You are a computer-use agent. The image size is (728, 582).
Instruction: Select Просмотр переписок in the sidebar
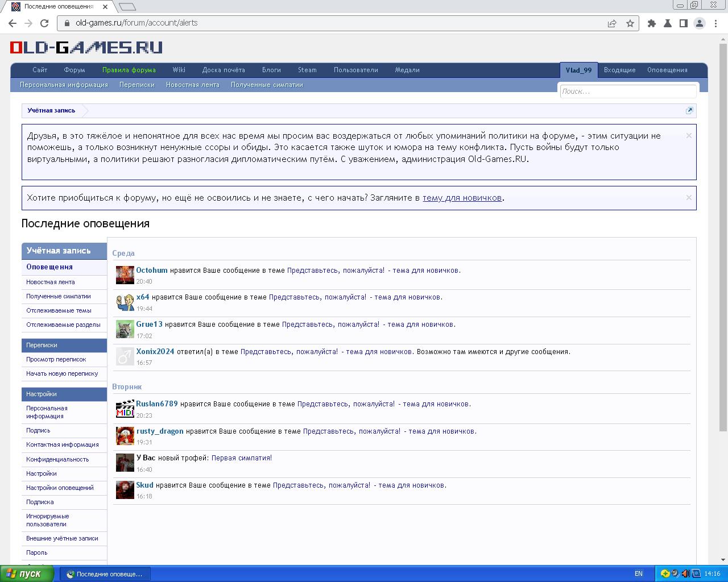56,359
